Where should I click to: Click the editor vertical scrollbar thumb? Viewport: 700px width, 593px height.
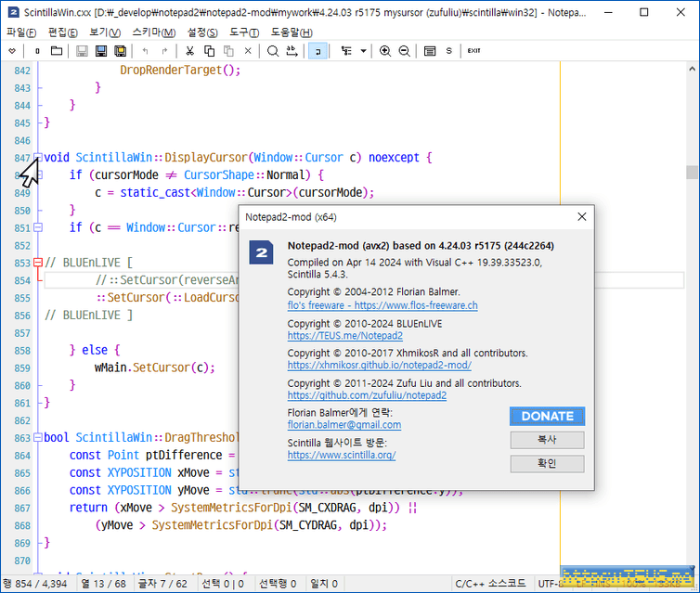pos(692,172)
